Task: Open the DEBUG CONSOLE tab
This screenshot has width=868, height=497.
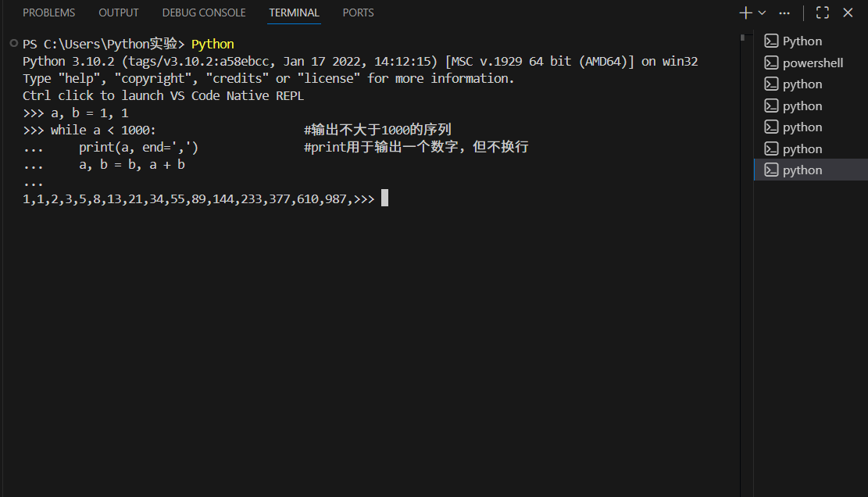Action: point(204,13)
